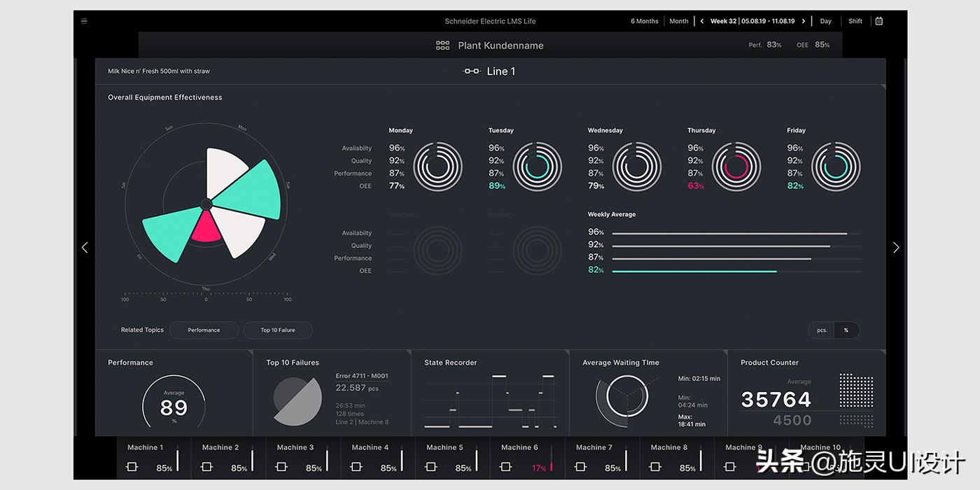Expand the Overall Equipment Effectiveness panel corner
980x490 pixels.
[883, 87]
